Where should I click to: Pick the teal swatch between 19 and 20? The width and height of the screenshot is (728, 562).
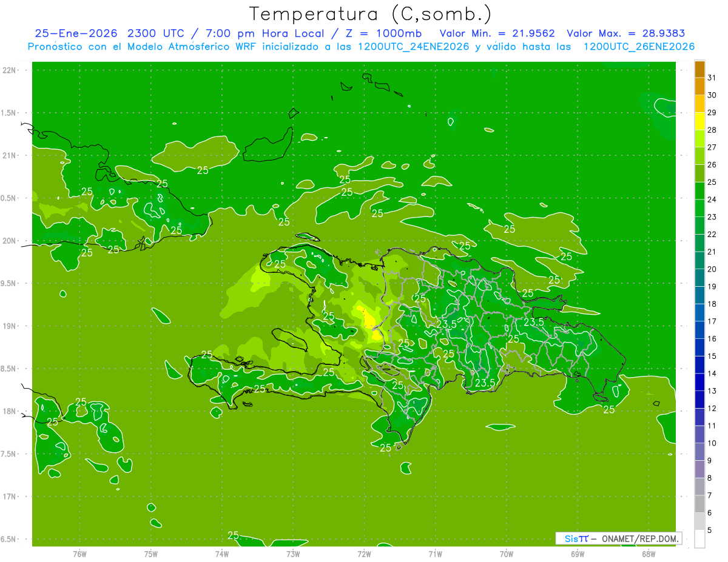pos(699,278)
